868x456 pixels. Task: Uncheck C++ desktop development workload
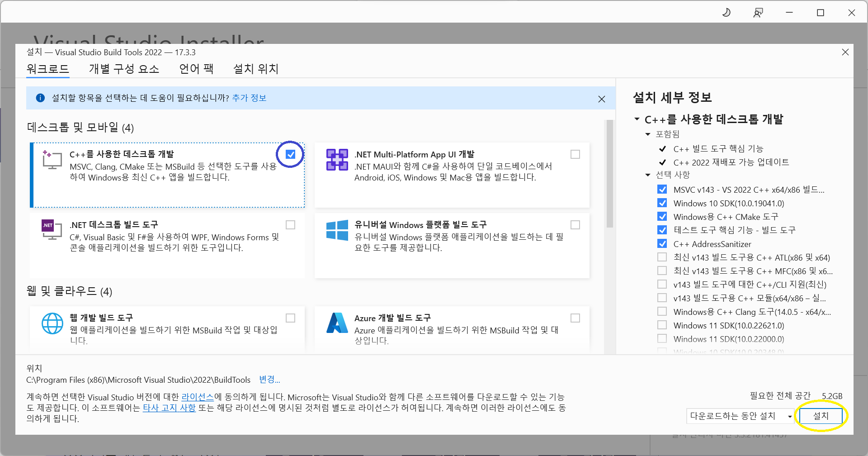click(x=291, y=154)
